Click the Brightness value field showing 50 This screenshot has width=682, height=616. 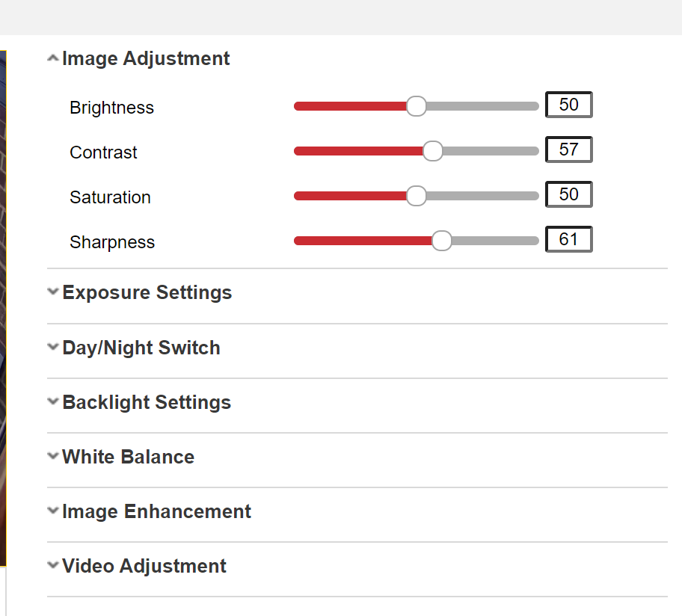568,105
